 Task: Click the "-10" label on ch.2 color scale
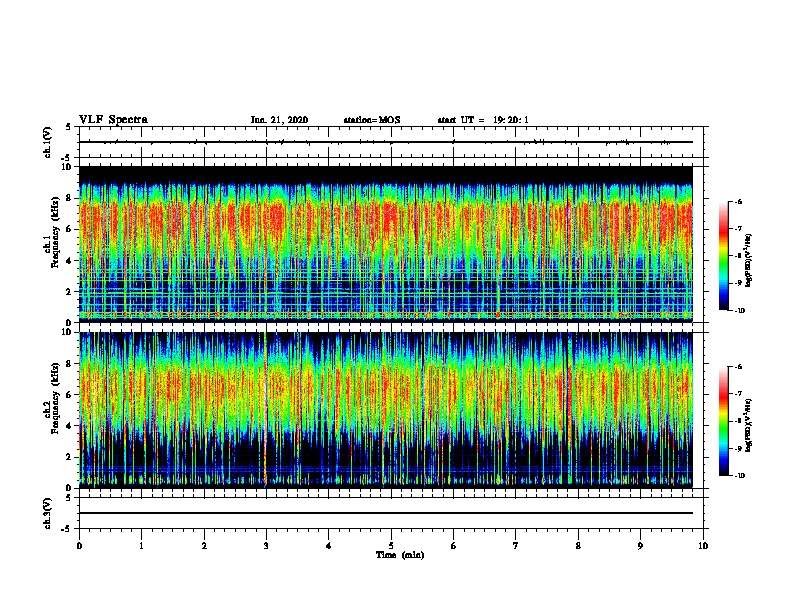pyautogui.click(x=739, y=476)
